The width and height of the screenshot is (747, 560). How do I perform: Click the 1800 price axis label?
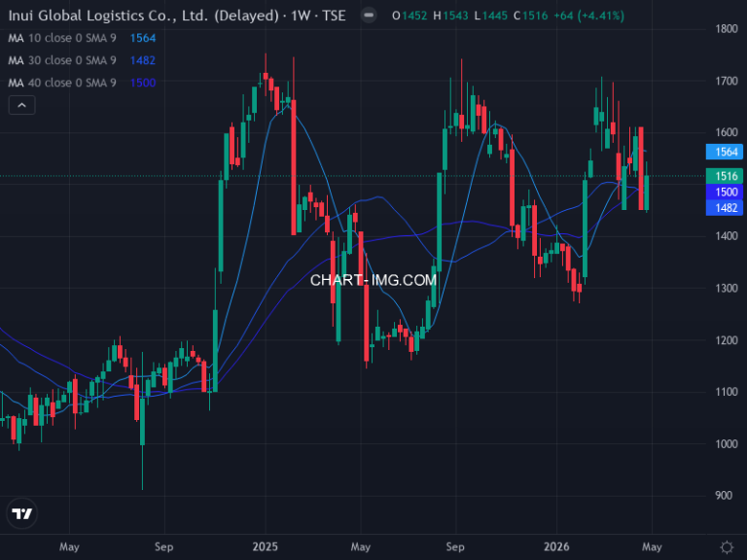pyautogui.click(x=727, y=29)
